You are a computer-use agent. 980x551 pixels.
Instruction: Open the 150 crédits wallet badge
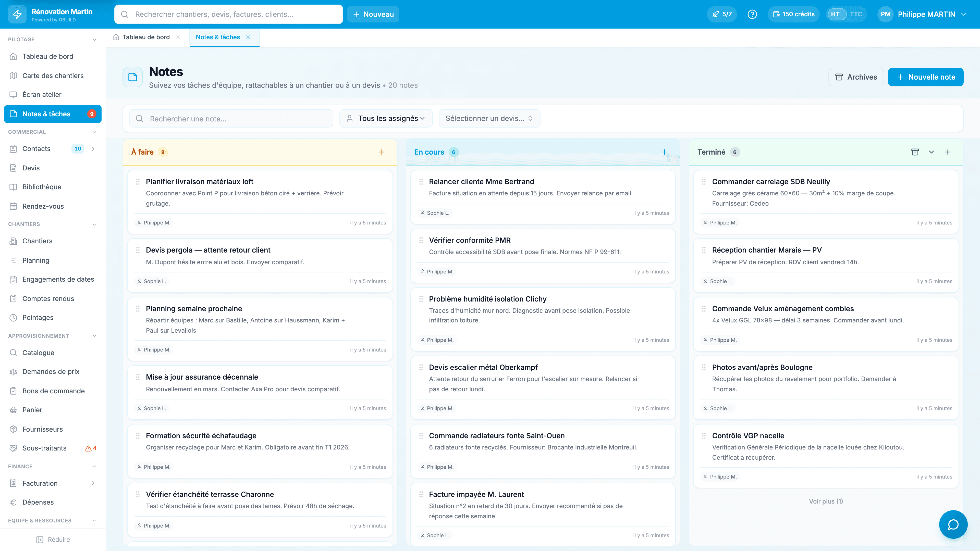(x=794, y=14)
